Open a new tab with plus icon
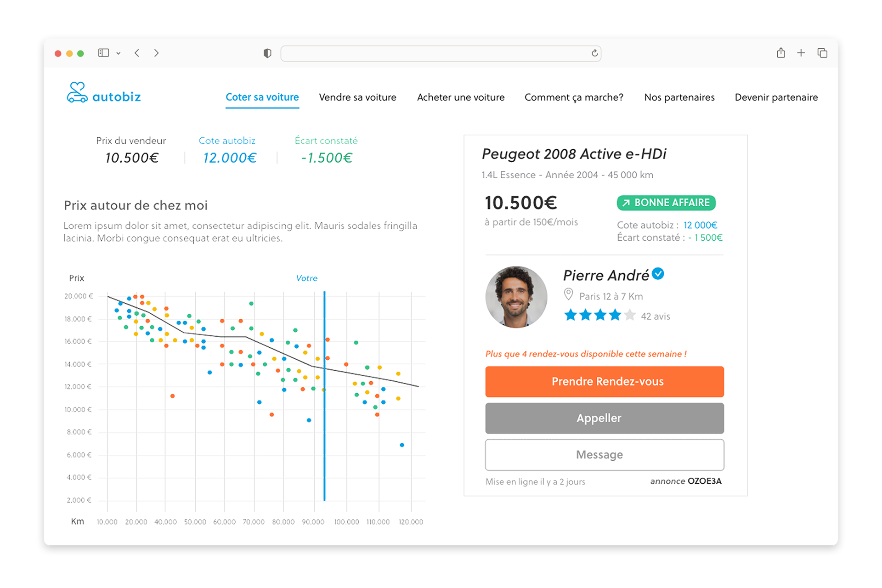 point(801,53)
